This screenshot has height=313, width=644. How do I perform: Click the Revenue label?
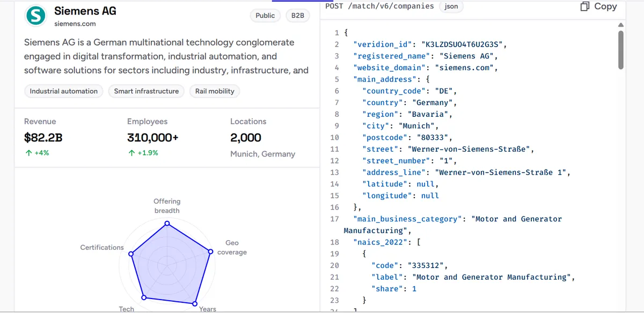(x=40, y=122)
